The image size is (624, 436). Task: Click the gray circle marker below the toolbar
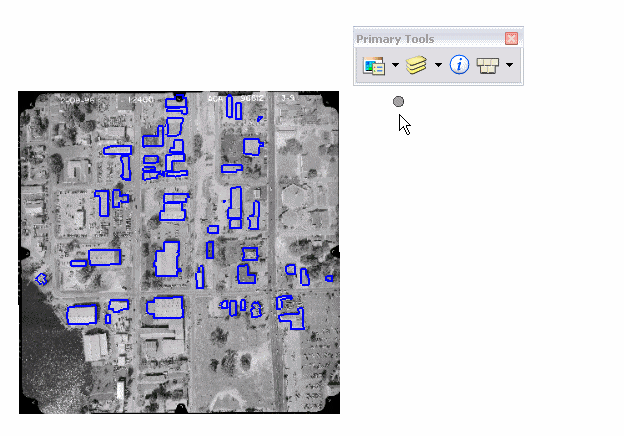[398, 101]
